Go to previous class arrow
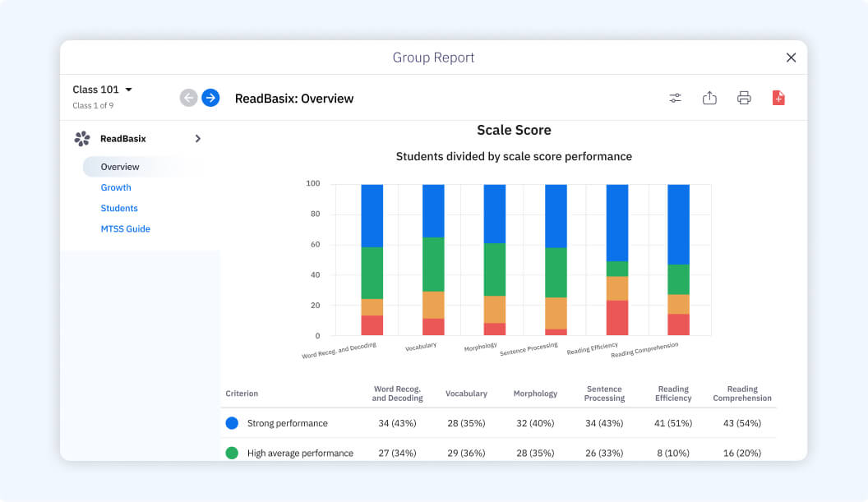Viewport: 868px width, 502px height. 188,98
